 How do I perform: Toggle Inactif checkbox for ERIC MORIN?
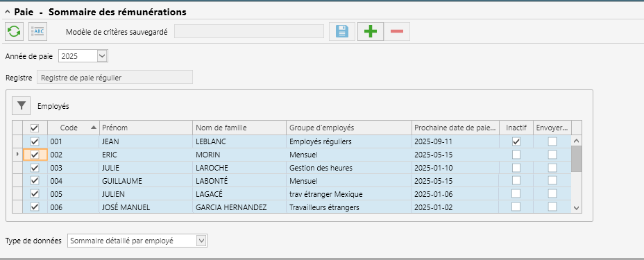coord(516,155)
